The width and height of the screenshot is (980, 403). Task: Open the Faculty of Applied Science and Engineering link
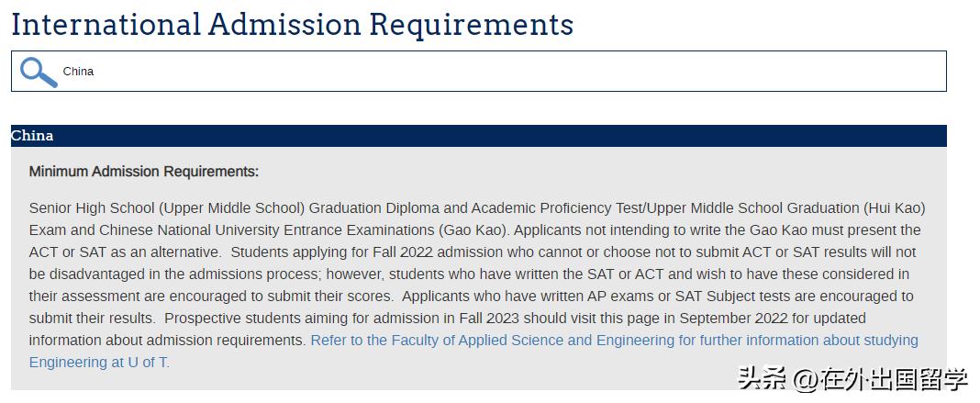click(613, 340)
